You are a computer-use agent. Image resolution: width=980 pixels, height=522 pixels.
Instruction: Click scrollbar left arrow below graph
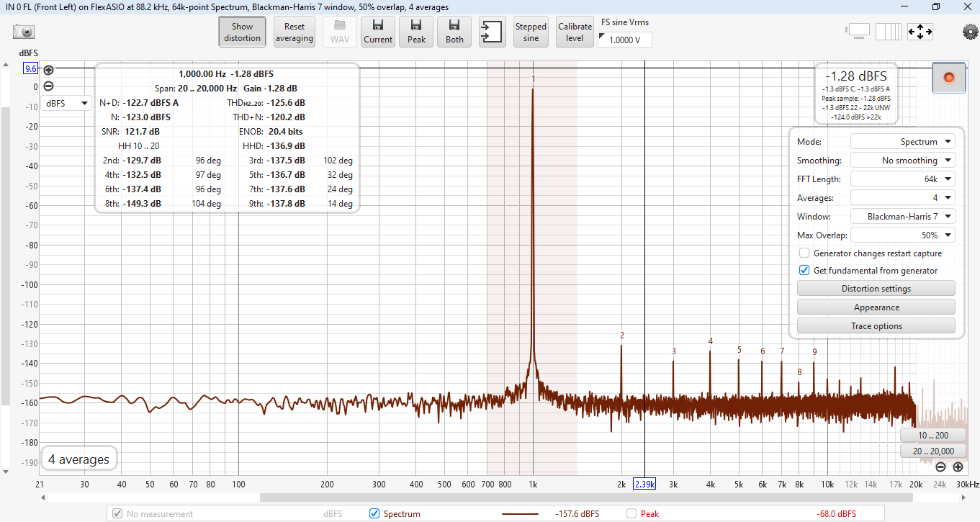(44, 498)
